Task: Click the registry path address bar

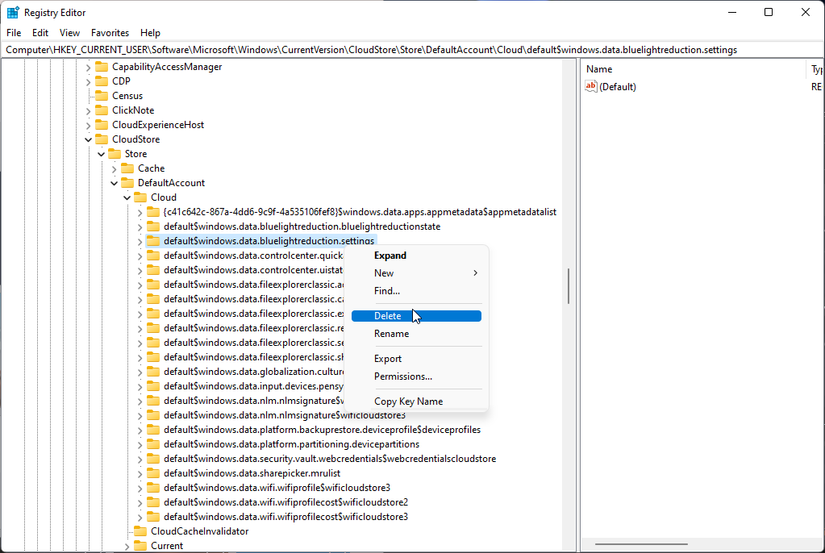Action: coord(412,49)
